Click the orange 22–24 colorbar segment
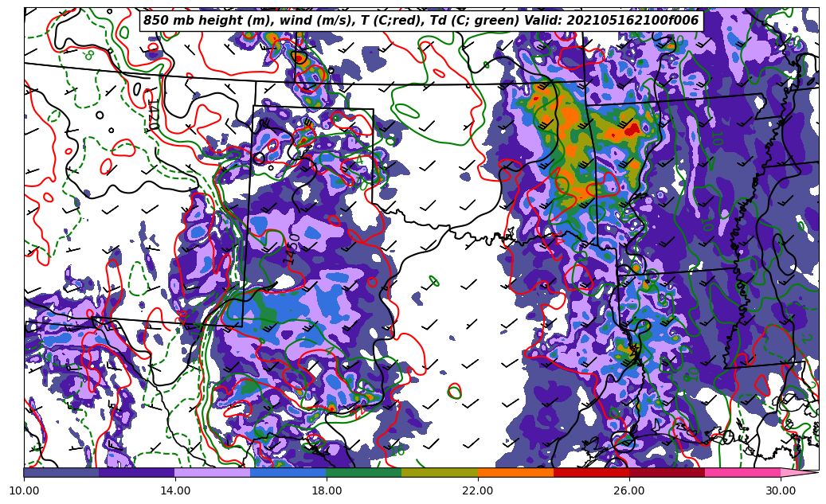826x504 pixels. [x=515, y=473]
